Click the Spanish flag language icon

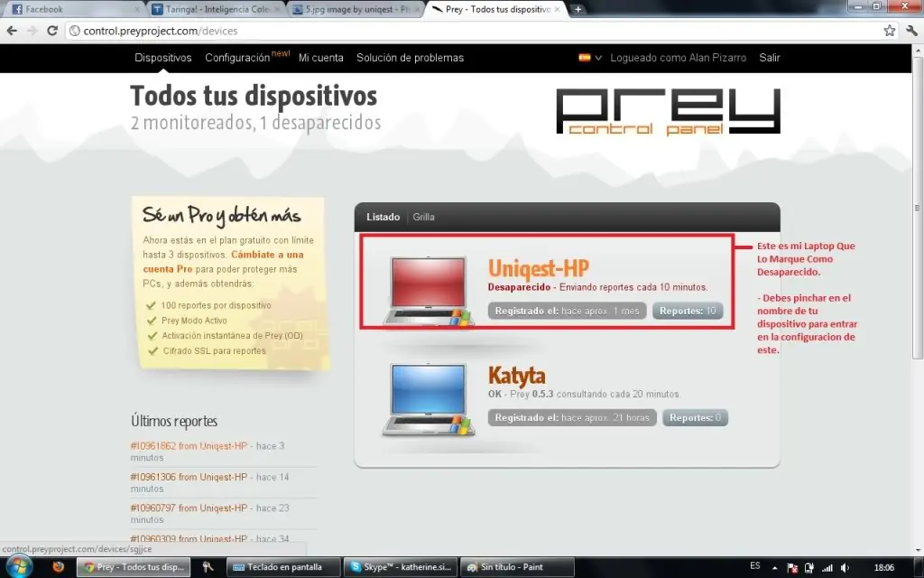(584, 58)
